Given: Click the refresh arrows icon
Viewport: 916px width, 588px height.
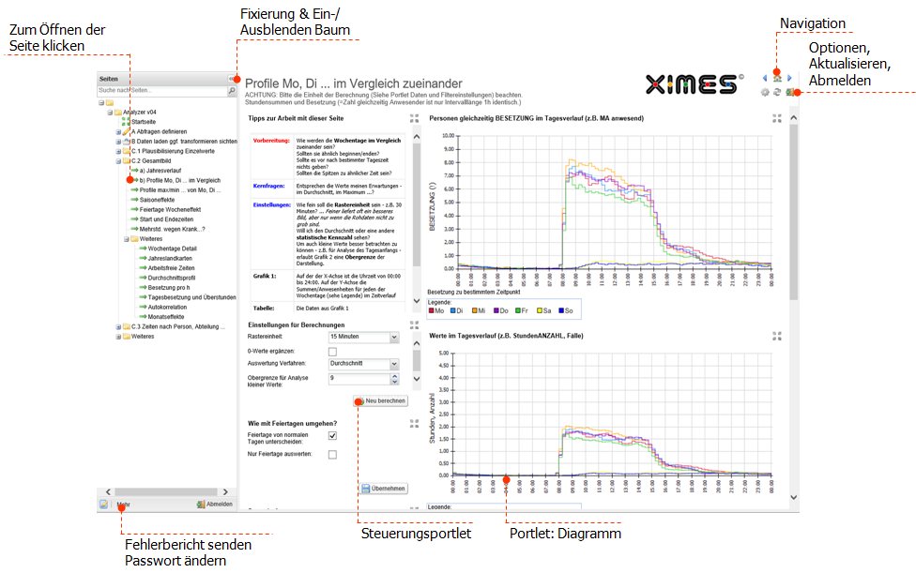Looking at the screenshot, I should tap(777, 92).
